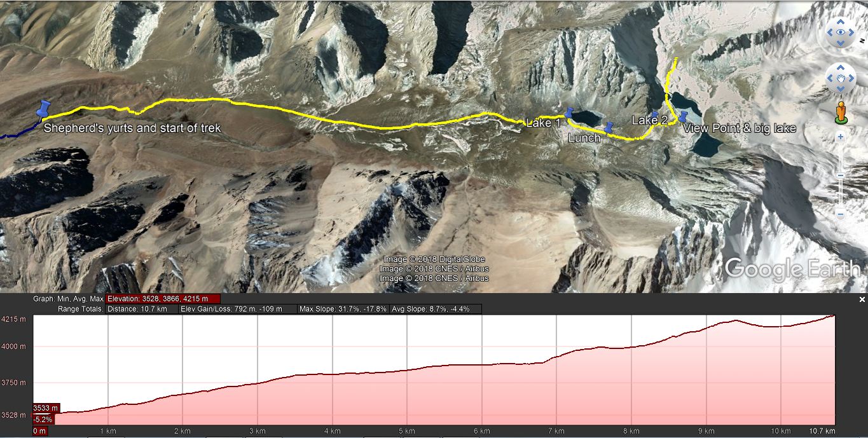Viewport: 868px width, 438px height.
Task: Click the Look joystick left arrow
Action: coord(830,32)
